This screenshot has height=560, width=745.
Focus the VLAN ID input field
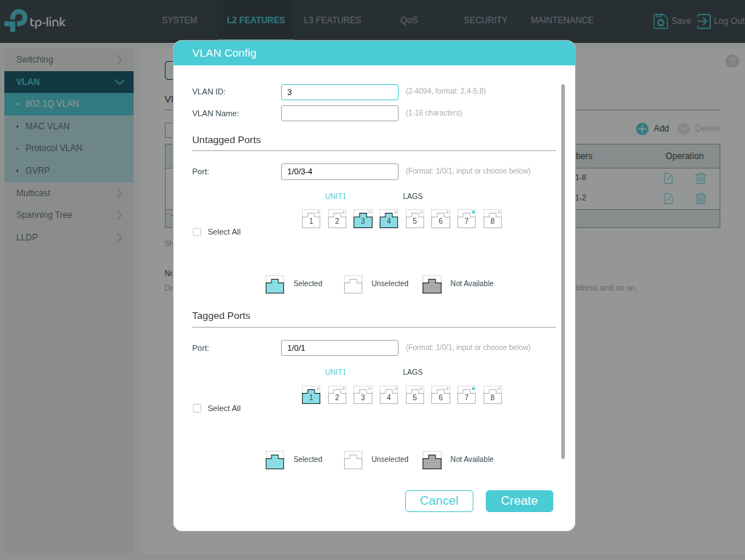pyautogui.click(x=340, y=92)
